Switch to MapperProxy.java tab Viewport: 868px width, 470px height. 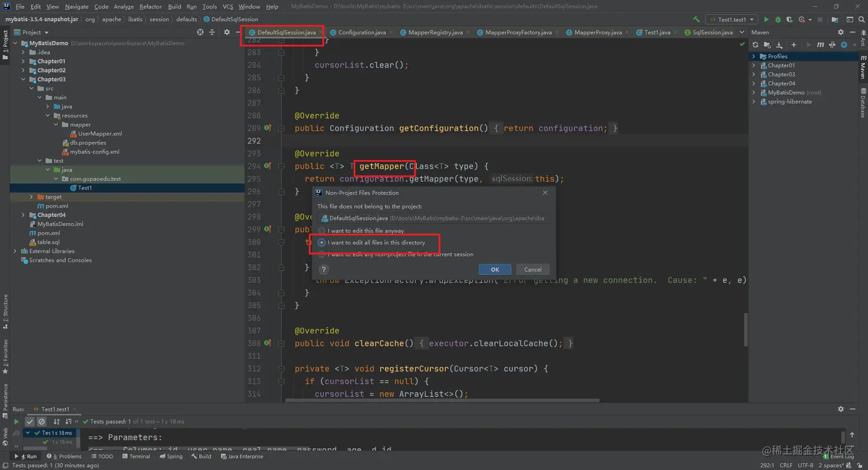(598, 33)
